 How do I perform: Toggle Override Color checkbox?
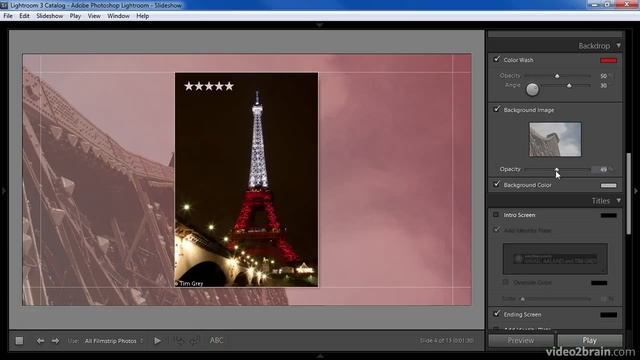(505, 282)
